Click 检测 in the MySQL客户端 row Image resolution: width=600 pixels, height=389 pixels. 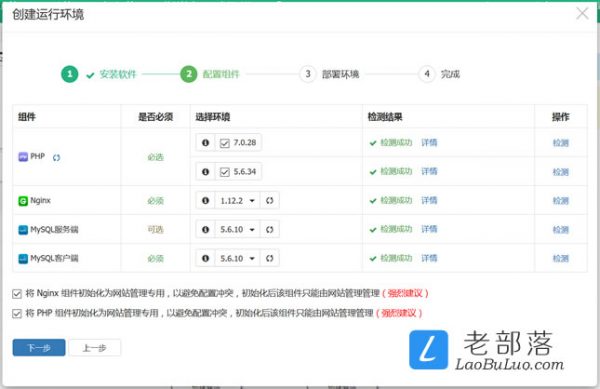coord(561,259)
